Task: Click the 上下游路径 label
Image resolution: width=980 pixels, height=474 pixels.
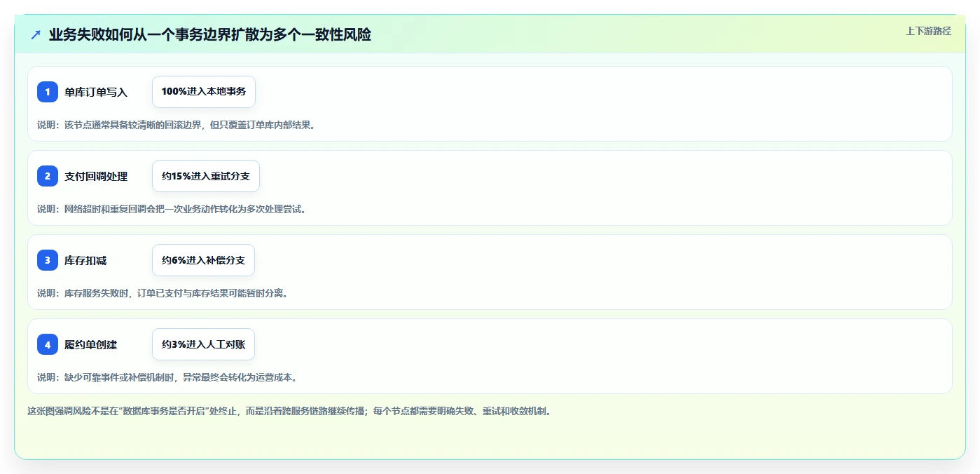Action: pos(928,31)
